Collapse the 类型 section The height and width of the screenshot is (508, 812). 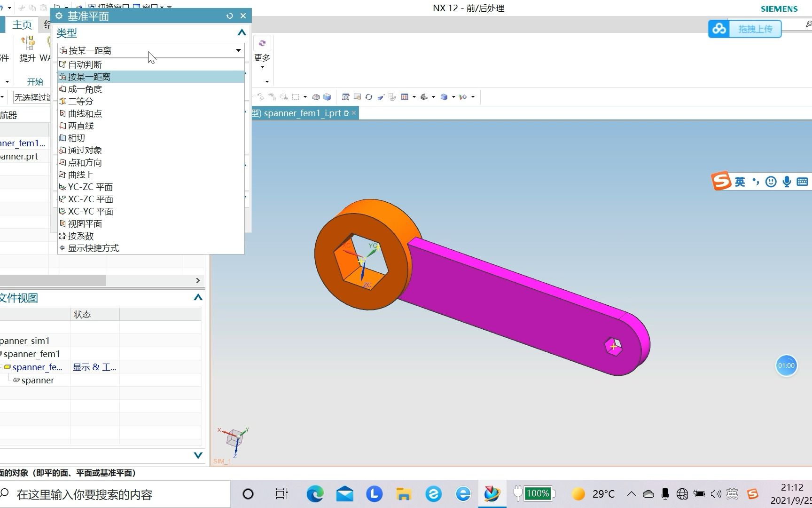pyautogui.click(x=242, y=32)
